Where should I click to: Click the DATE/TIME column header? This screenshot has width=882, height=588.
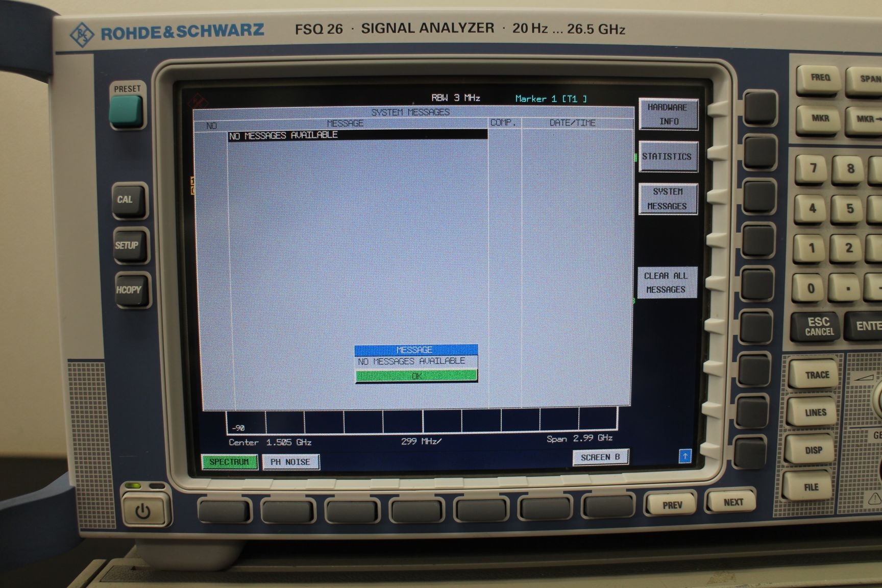pyautogui.click(x=572, y=123)
